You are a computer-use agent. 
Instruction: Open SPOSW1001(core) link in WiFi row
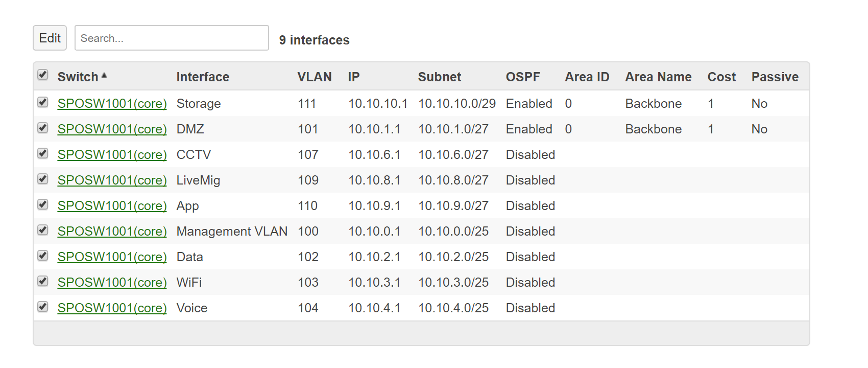112,283
